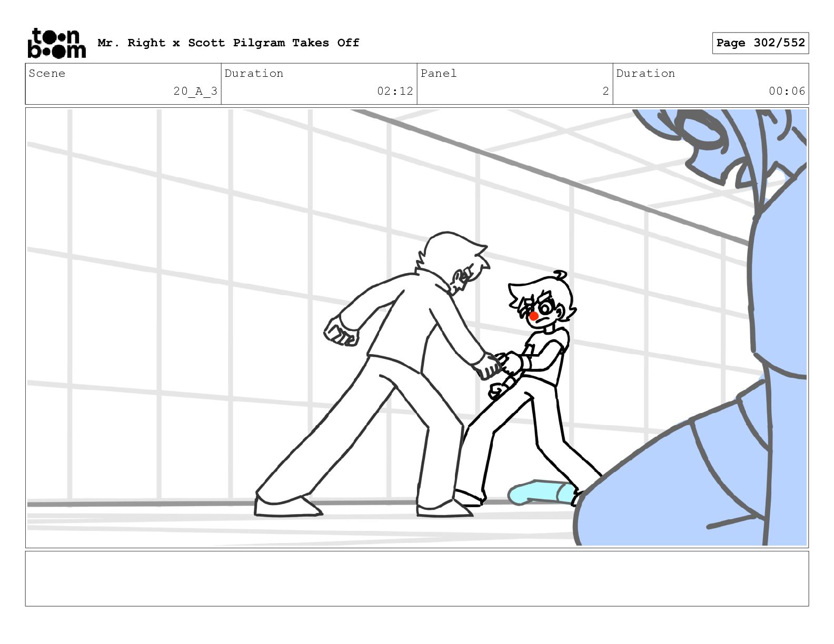Click the 'Duration' label next to Scene
834x644 pixels.
point(254,73)
